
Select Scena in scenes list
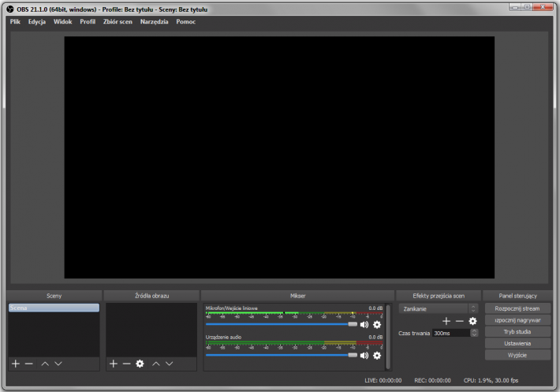tap(54, 308)
